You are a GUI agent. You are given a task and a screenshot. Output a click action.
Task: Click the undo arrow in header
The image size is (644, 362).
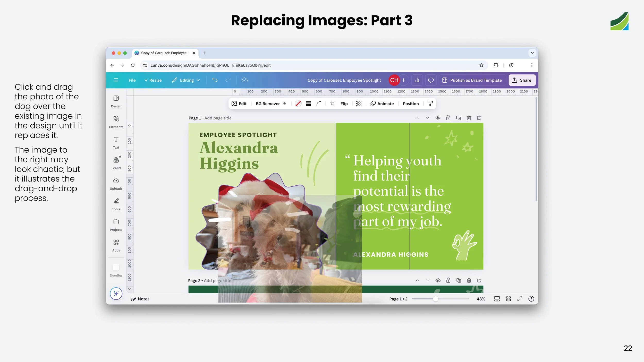click(x=215, y=80)
